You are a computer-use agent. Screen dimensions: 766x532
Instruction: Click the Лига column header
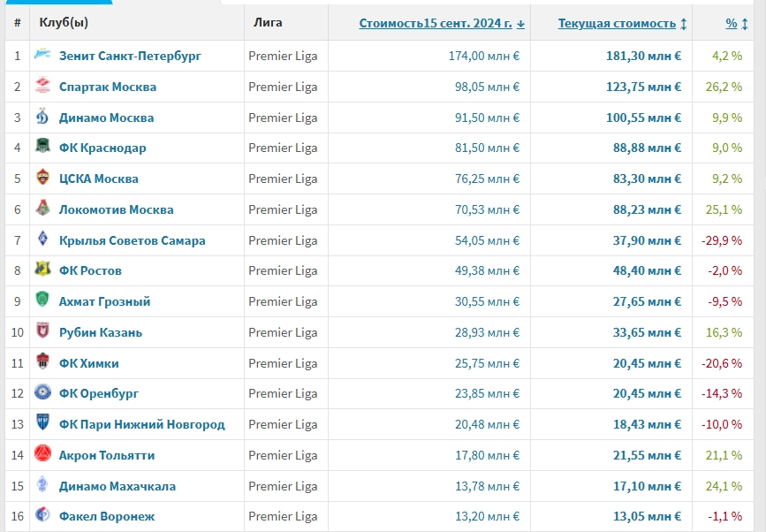pyautogui.click(x=268, y=22)
